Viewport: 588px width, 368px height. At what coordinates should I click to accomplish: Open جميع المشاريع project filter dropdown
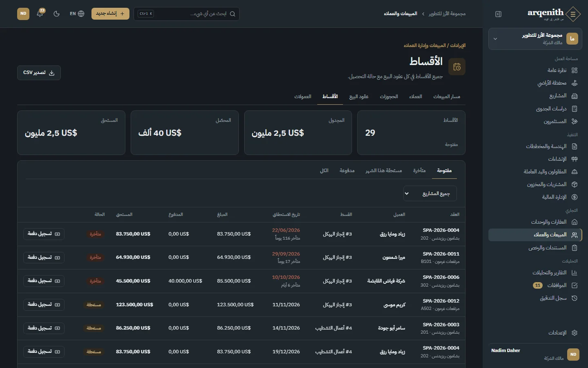tap(430, 193)
